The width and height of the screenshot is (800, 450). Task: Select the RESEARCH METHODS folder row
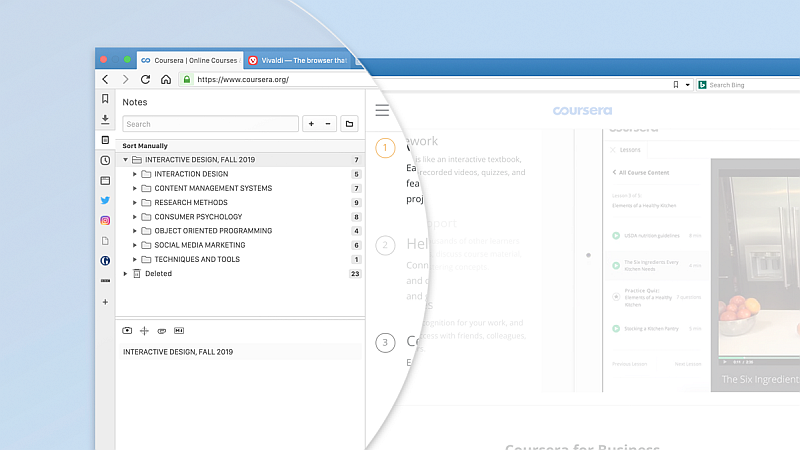pyautogui.click(x=240, y=203)
